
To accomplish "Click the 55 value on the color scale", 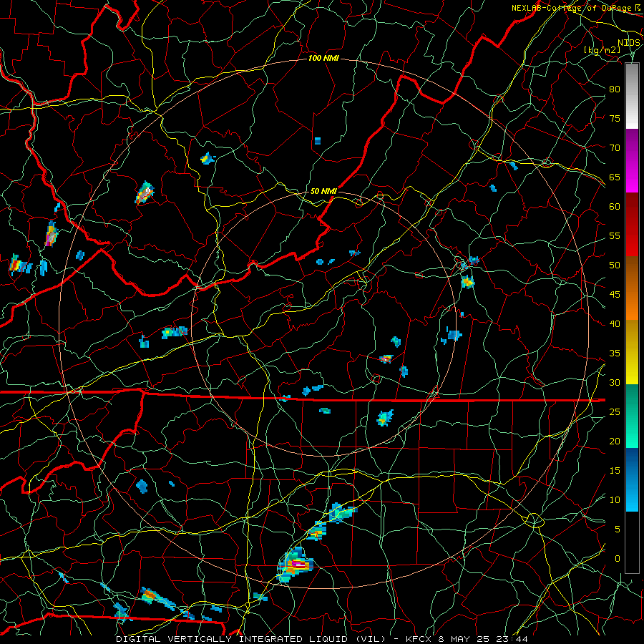I will [x=615, y=235].
